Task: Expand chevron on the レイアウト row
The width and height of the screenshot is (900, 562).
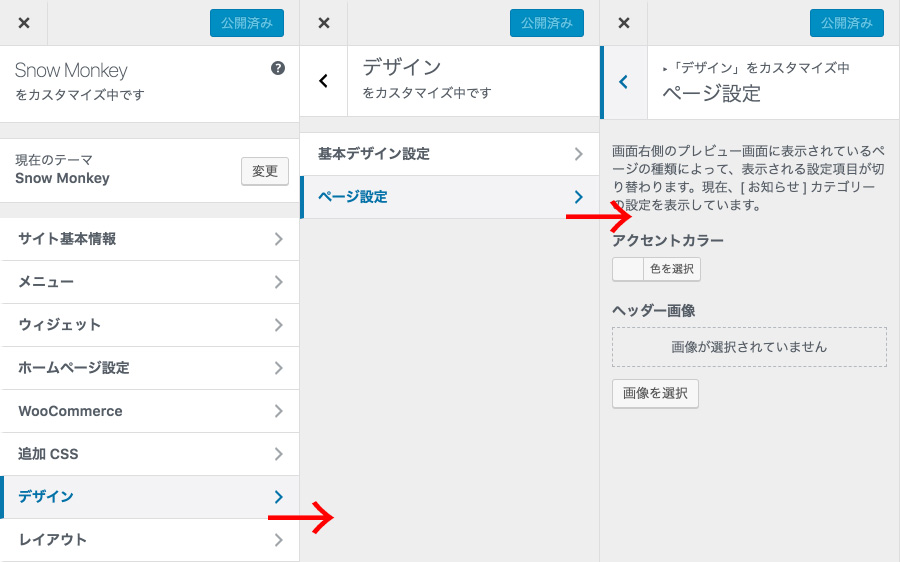Action: coord(278,540)
